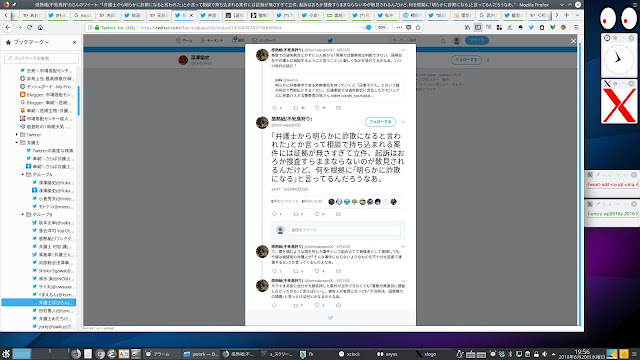Viewport: 640px width, 360px height.
Task: Expand the Twitter bookmark folder
Action: tap(17, 134)
